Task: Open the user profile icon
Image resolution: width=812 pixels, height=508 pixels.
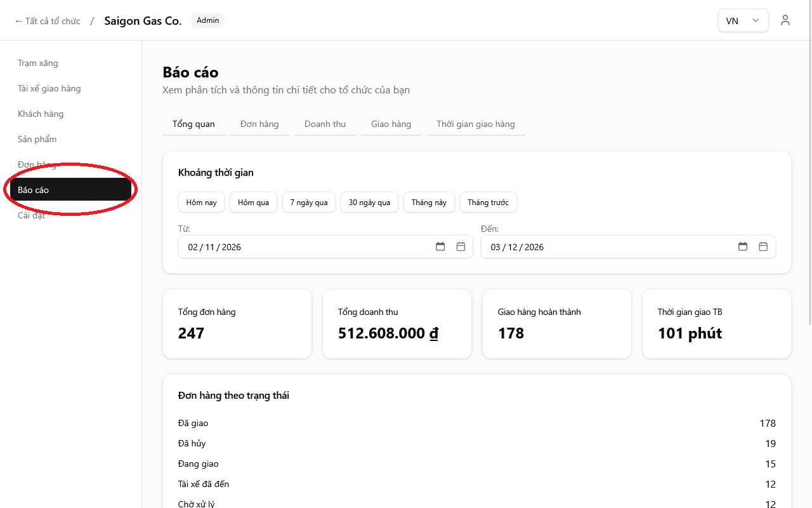Action: point(785,20)
